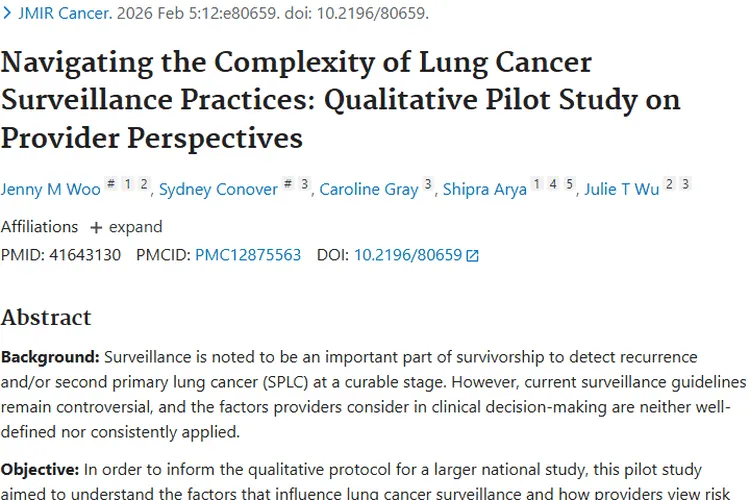
Task: Click affiliation superscript 3 after Sydney Conover
Action: click(x=305, y=184)
